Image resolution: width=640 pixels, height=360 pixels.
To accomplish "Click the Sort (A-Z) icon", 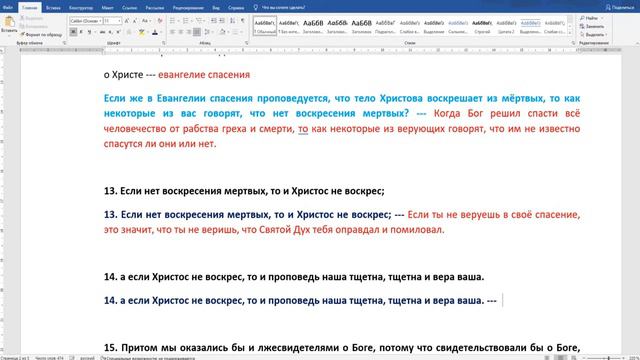I will point(233,20).
